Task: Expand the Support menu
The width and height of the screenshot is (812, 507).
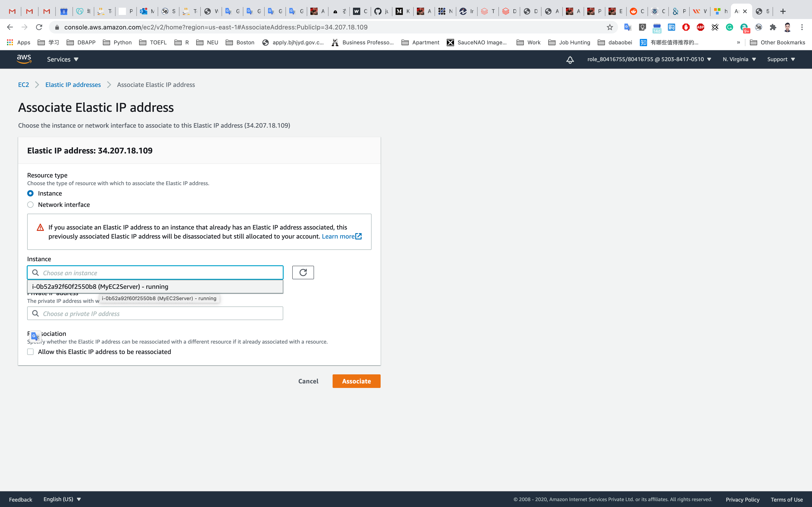Action: click(x=781, y=59)
